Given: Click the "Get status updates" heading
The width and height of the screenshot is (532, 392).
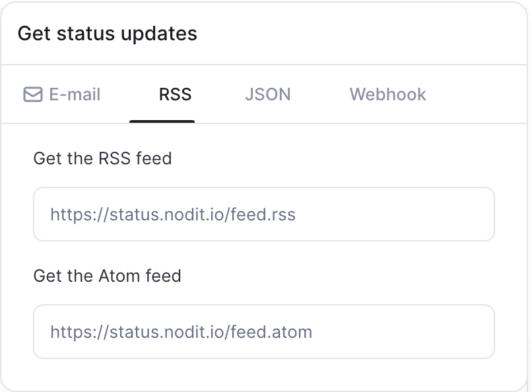Looking at the screenshot, I should click(107, 33).
